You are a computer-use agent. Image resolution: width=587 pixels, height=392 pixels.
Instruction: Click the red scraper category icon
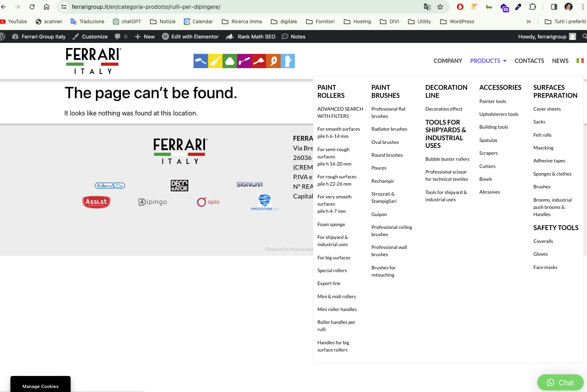point(259,61)
